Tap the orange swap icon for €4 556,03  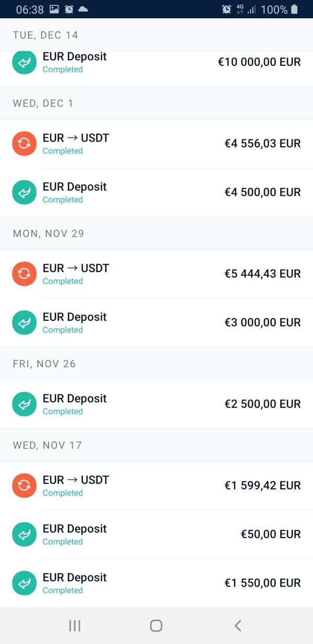click(x=24, y=144)
